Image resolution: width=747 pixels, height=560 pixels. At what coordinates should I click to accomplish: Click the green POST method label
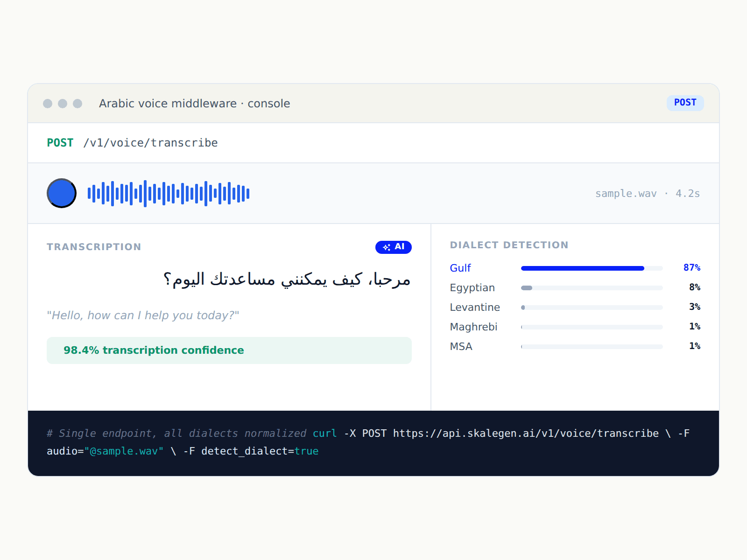(60, 143)
